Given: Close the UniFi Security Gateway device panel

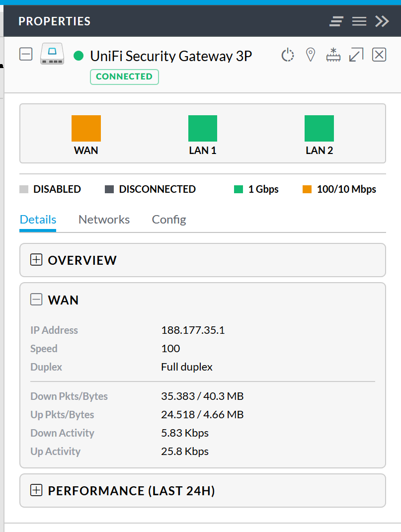Looking at the screenshot, I should (x=379, y=55).
